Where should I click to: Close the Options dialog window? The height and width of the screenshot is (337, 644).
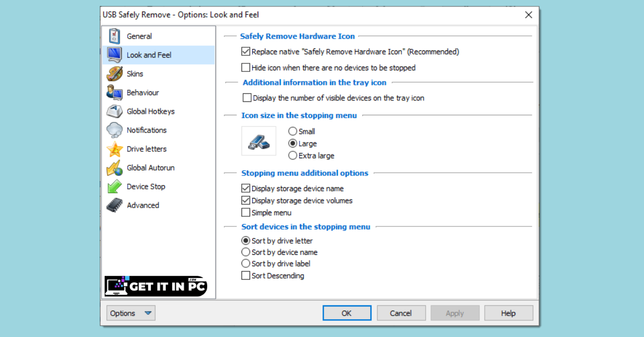tap(529, 15)
